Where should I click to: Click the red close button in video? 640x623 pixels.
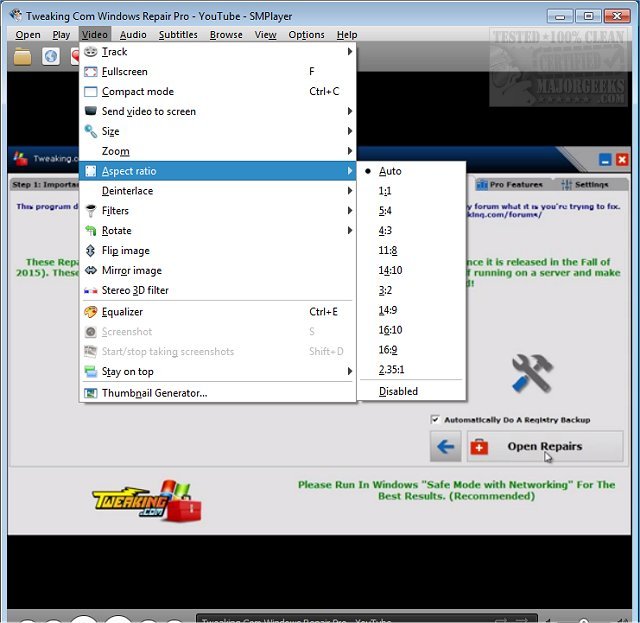coord(622,160)
